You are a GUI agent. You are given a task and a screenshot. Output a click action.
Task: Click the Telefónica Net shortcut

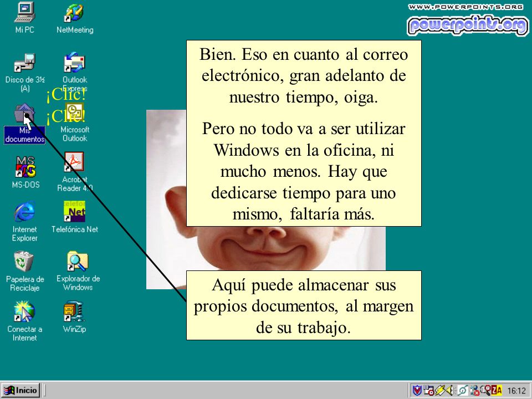(x=74, y=211)
